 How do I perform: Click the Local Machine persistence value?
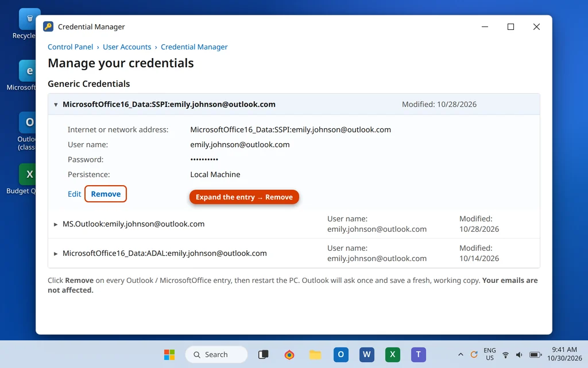[x=215, y=175]
